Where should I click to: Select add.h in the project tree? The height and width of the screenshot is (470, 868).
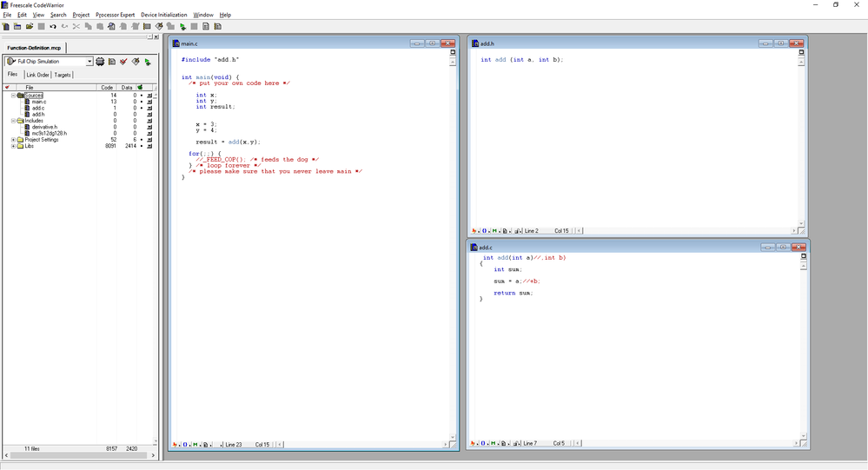point(38,115)
